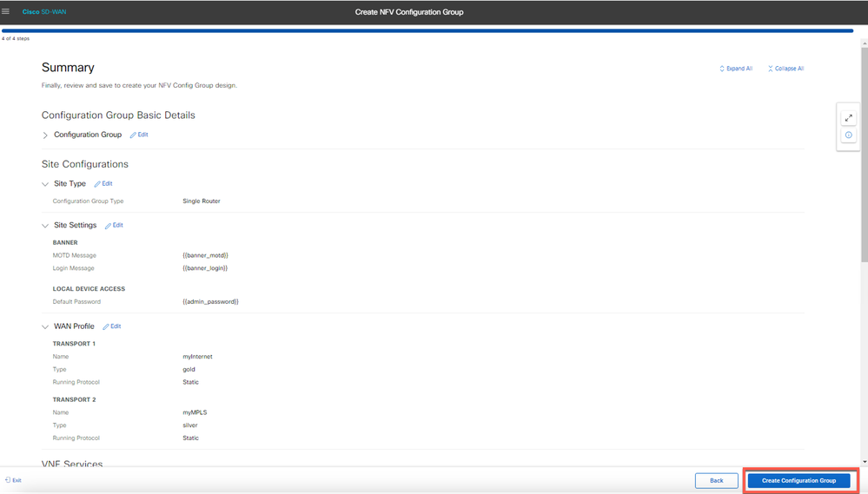Screen dimensions: 868x494
Task: Select the silver type value
Action: (x=190, y=425)
